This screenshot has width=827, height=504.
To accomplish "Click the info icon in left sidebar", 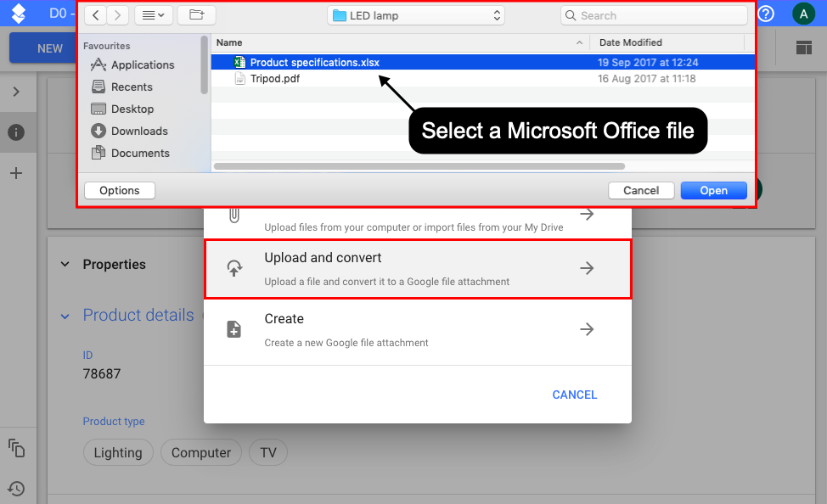I will point(16,132).
